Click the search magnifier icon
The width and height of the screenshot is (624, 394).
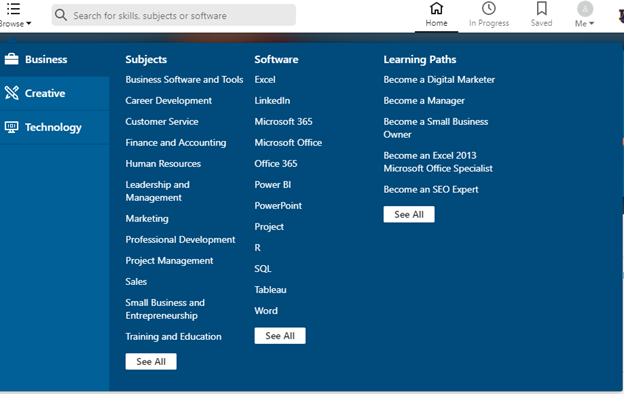point(61,15)
